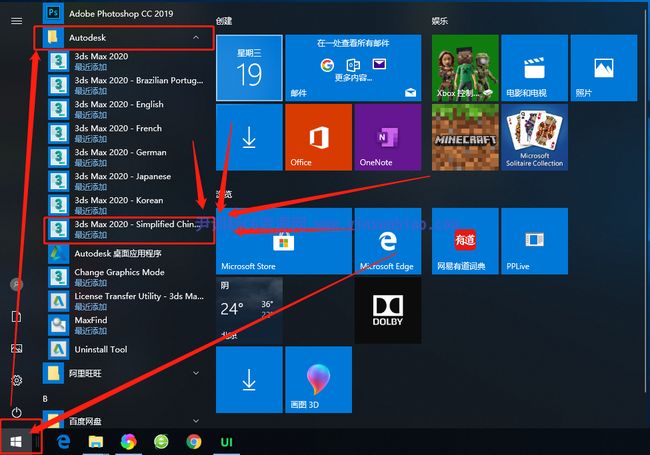650x455 pixels.
Task: Open the OneNote tile
Action: click(x=388, y=137)
